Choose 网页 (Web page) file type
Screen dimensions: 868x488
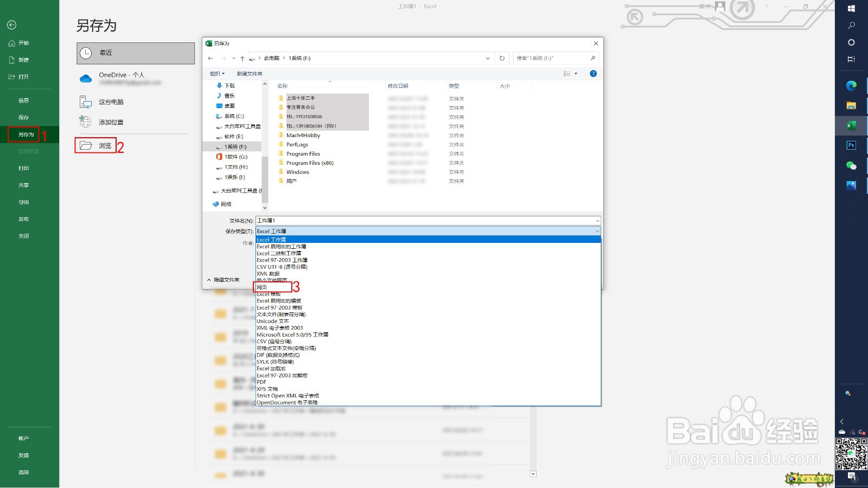tap(262, 287)
